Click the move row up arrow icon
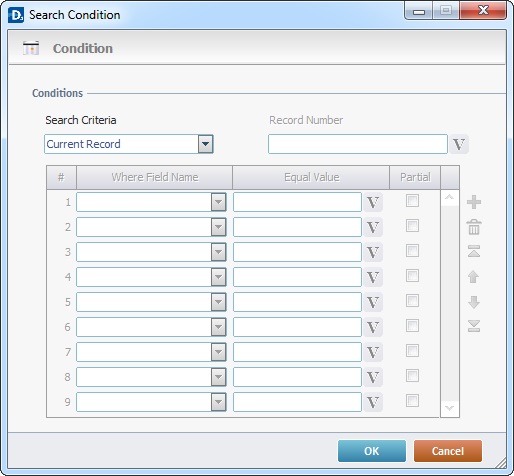The width and height of the screenshot is (514, 476). pyautogui.click(x=474, y=277)
